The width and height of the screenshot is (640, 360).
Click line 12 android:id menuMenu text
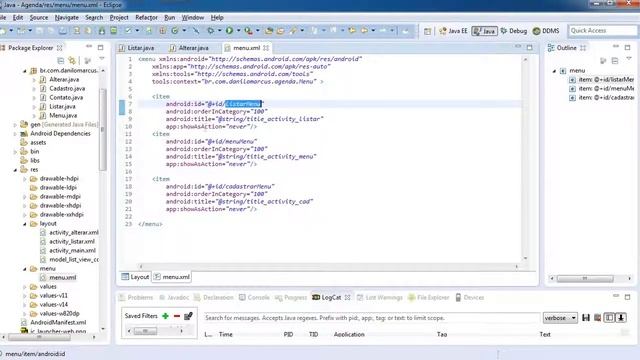click(211, 142)
